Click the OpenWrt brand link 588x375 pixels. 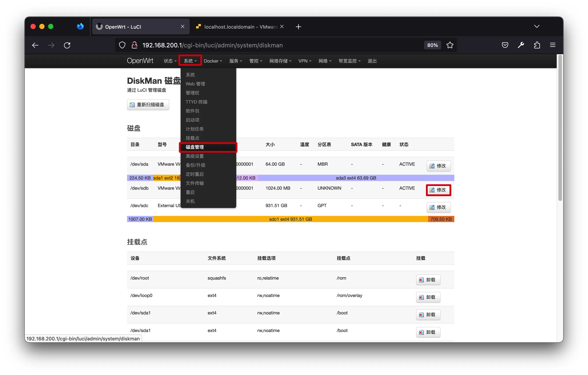pyautogui.click(x=140, y=61)
